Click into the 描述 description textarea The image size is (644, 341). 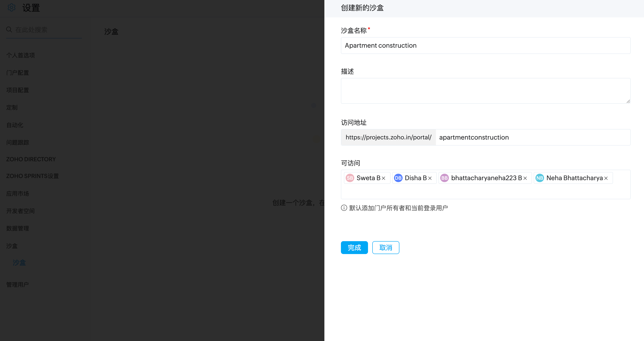coord(485,91)
